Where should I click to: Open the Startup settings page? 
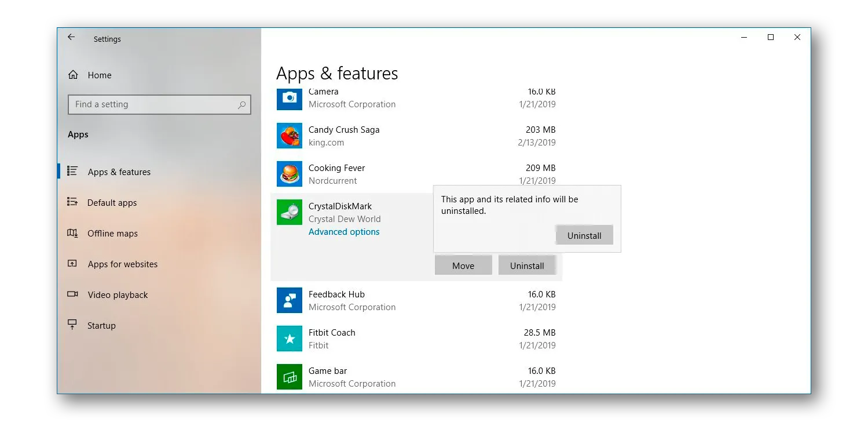(x=101, y=326)
